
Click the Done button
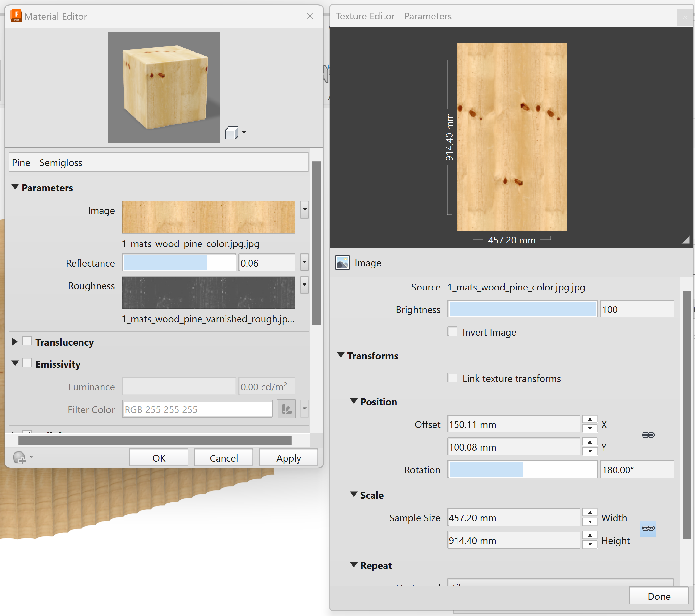tap(658, 596)
